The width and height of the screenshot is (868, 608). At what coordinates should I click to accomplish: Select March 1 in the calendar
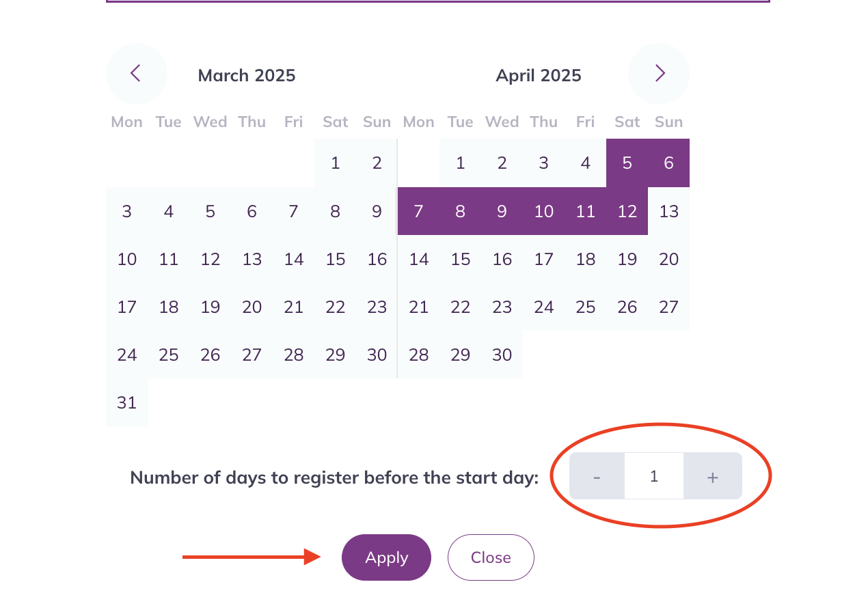[335, 163]
